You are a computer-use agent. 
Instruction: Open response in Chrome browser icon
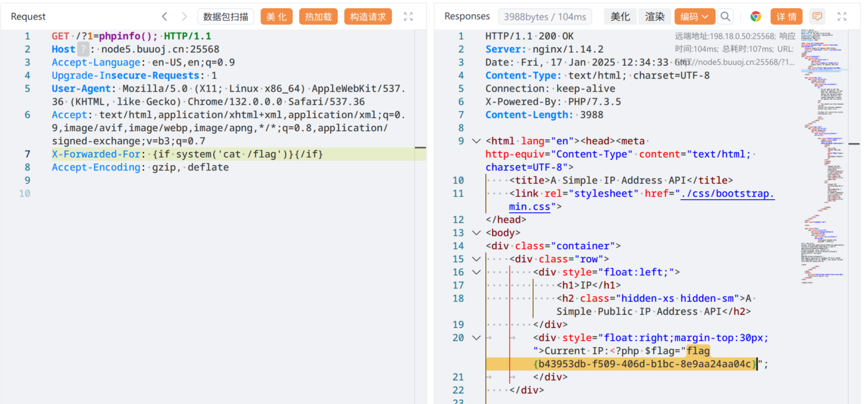(756, 16)
